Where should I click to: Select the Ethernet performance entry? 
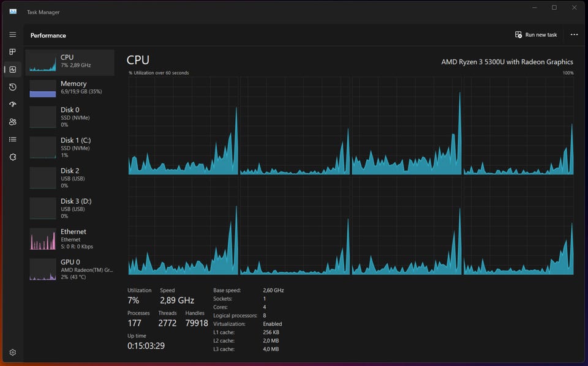(70, 239)
